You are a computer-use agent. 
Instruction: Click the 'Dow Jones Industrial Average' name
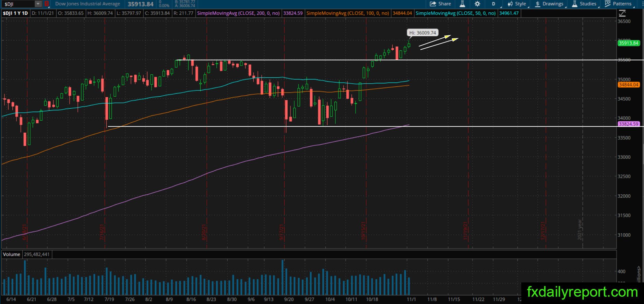87,4
